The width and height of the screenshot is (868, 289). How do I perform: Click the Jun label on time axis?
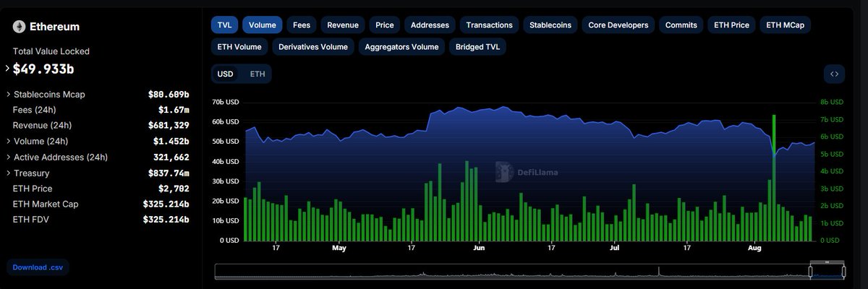[x=477, y=249]
